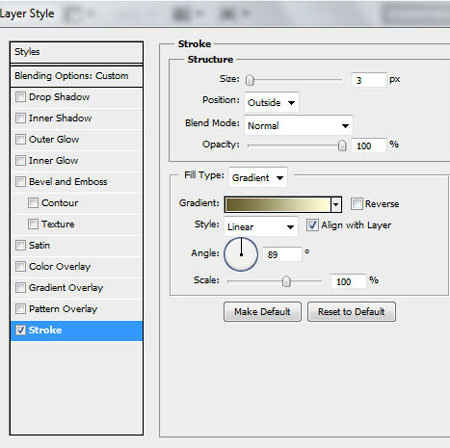Toggle the Reverse checkbox
The height and width of the screenshot is (448, 450).
[x=356, y=203]
